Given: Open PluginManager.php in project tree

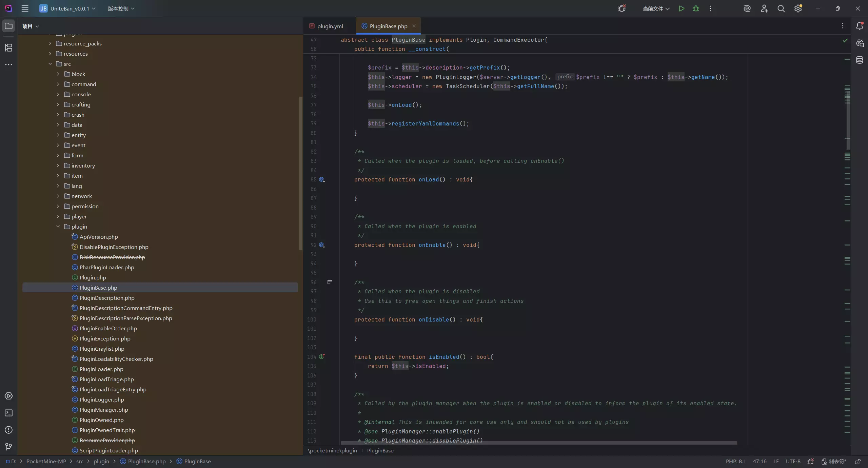Looking at the screenshot, I should click(x=103, y=410).
